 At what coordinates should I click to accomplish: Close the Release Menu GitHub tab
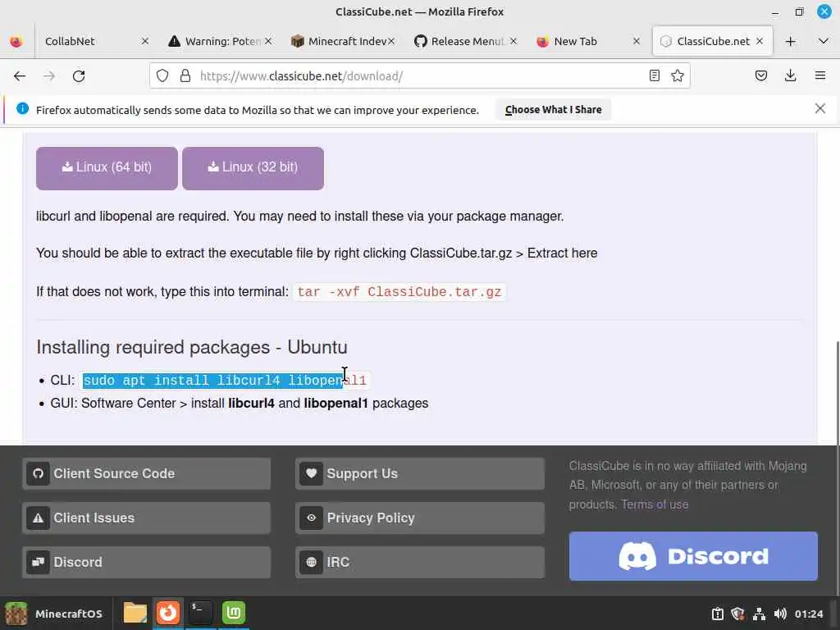(x=514, y=41)
